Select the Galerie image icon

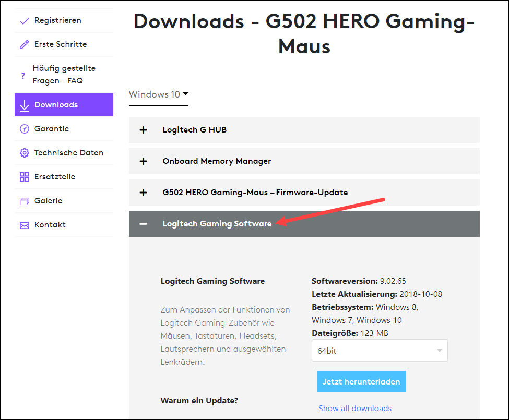pos(23,201)
